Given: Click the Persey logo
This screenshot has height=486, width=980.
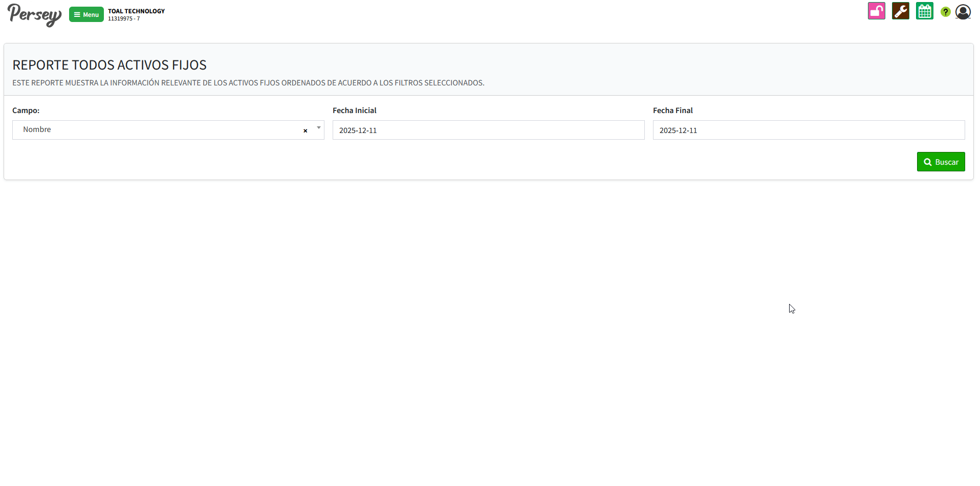Looking at the screenshot, I should (x=34, y=15).
